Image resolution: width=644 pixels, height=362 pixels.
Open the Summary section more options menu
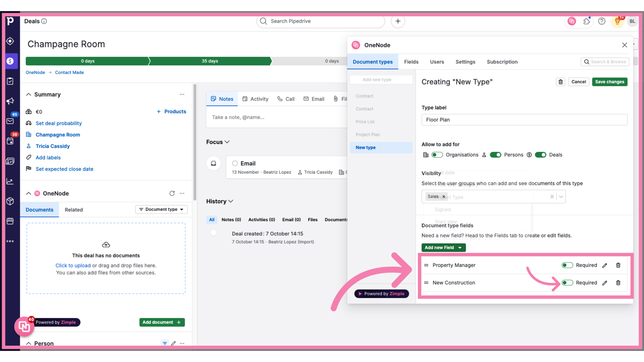(182, 95)
